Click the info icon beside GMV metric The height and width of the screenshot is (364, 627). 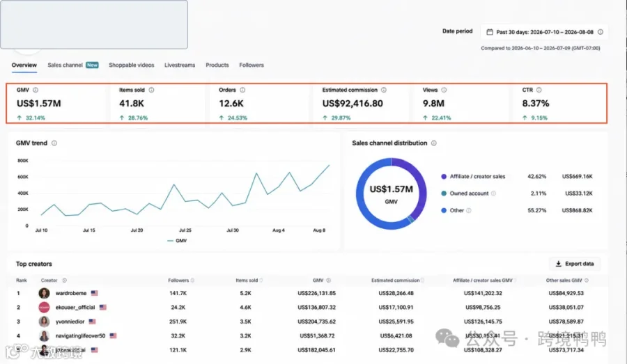[36, 90]
